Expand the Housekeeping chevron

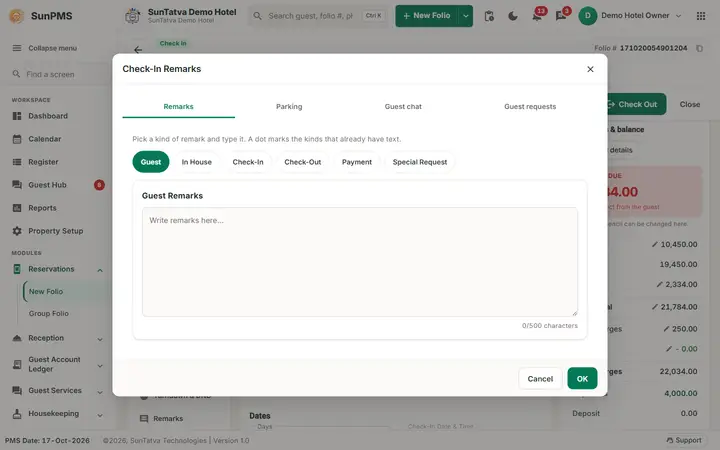pyautogui.click(x=100, y=415)
